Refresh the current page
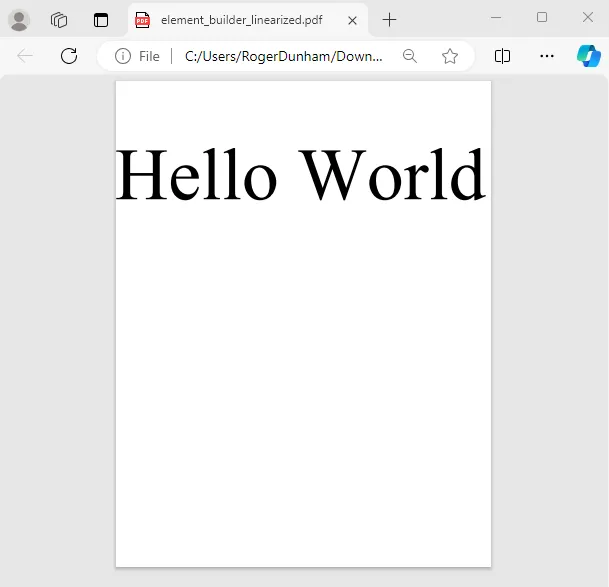The height and width of the screenshot is (587, 609). [x=69, y=56]
